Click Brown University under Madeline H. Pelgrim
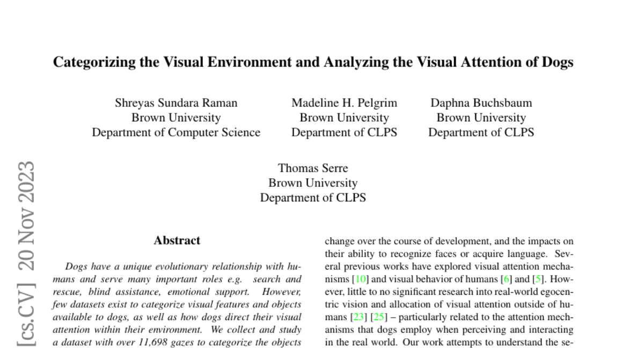 click(x=344, y=118)
